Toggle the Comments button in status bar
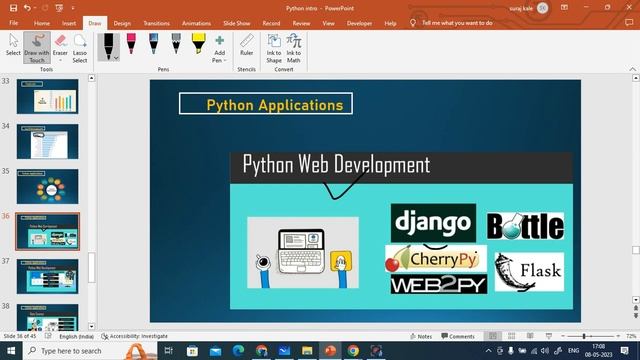Screen dimensions: 640x360 click(x=458, y=336)
